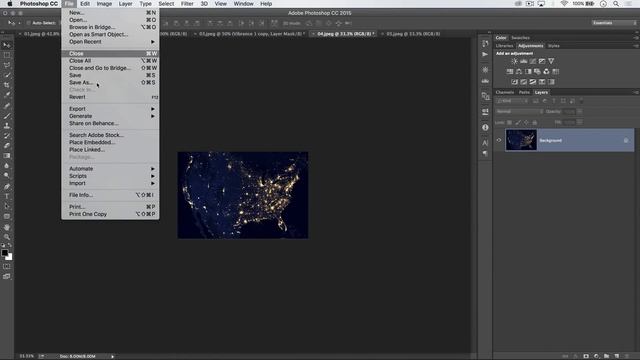The width and height of the screenshot is (640, 360).
Task: Click the Background layer thumbnail
Action: click(x=521, y=140)
